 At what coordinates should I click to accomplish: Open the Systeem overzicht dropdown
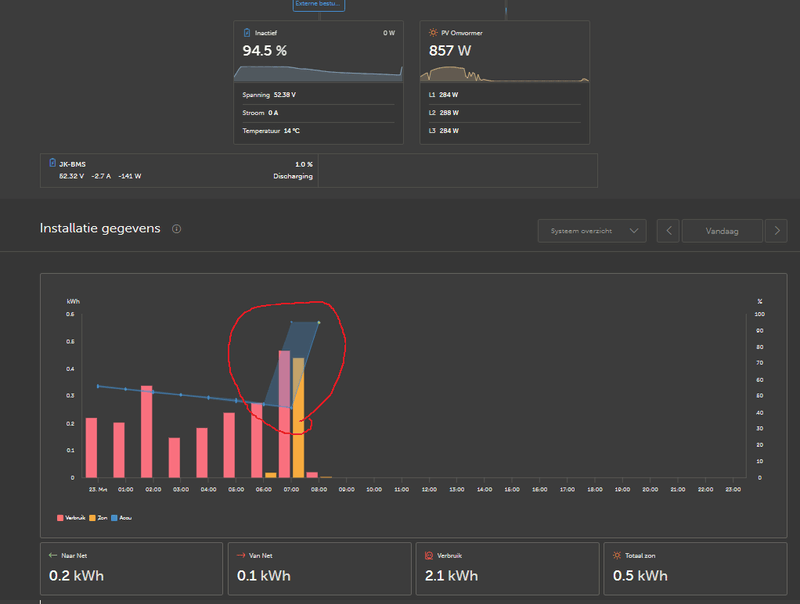(x=592, y=231)
